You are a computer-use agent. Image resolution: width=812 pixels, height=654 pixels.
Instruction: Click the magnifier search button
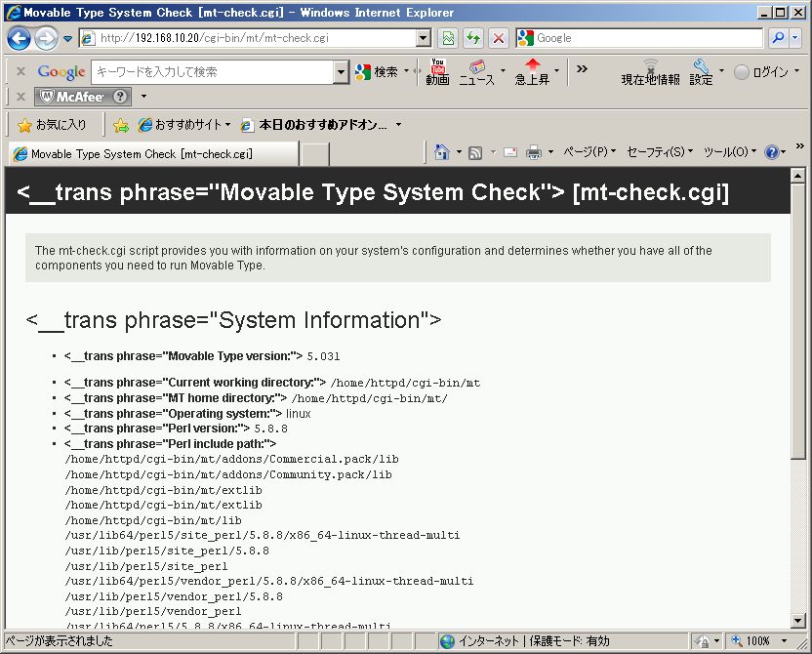778,38
